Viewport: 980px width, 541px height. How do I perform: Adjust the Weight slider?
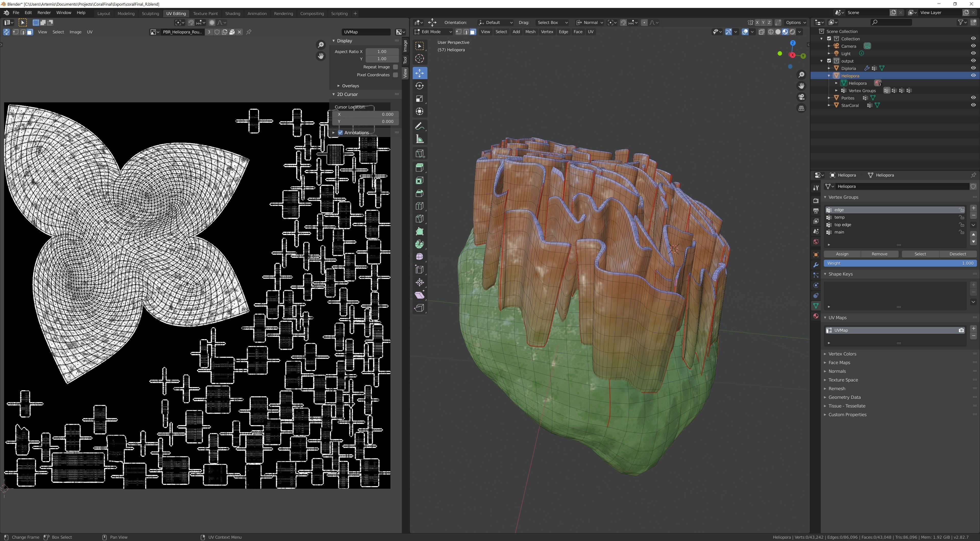pos(900,263)
